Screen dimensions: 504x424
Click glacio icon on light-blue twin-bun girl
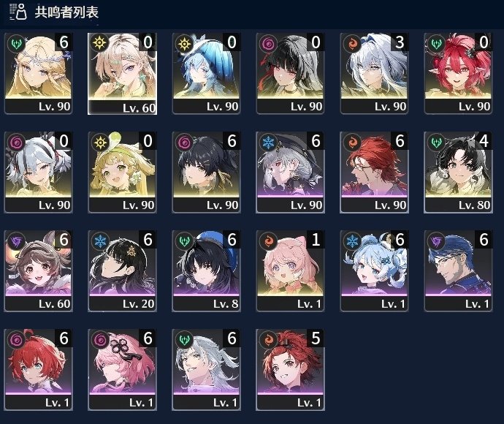tap(352, 241)
